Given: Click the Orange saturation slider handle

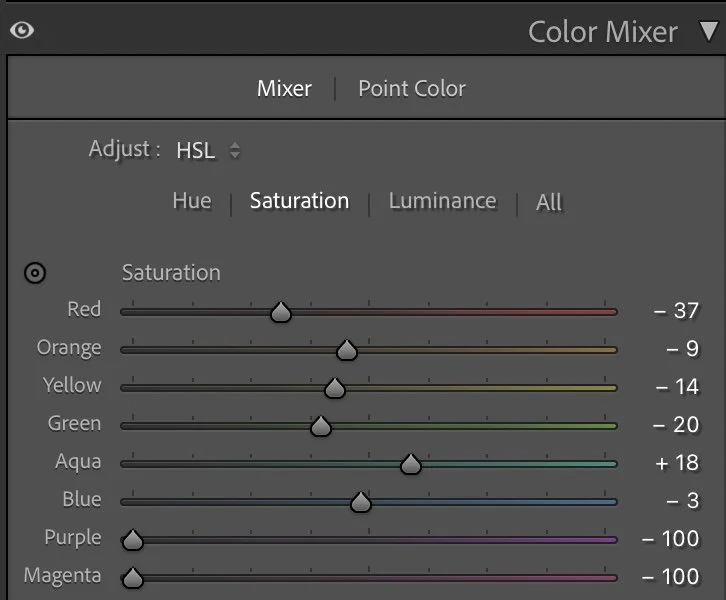Looking at the screenshot, I should (346, 350).
